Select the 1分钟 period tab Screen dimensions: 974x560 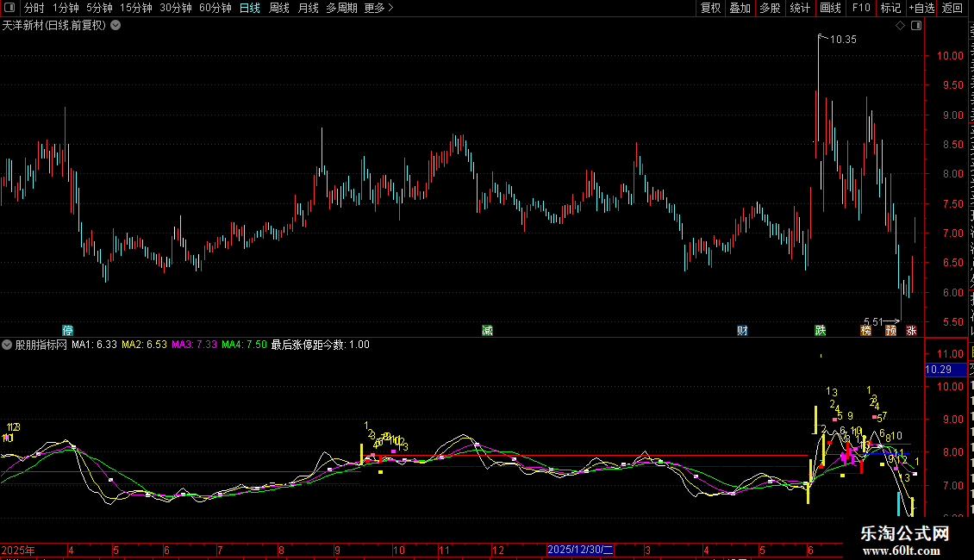[66, 8]
